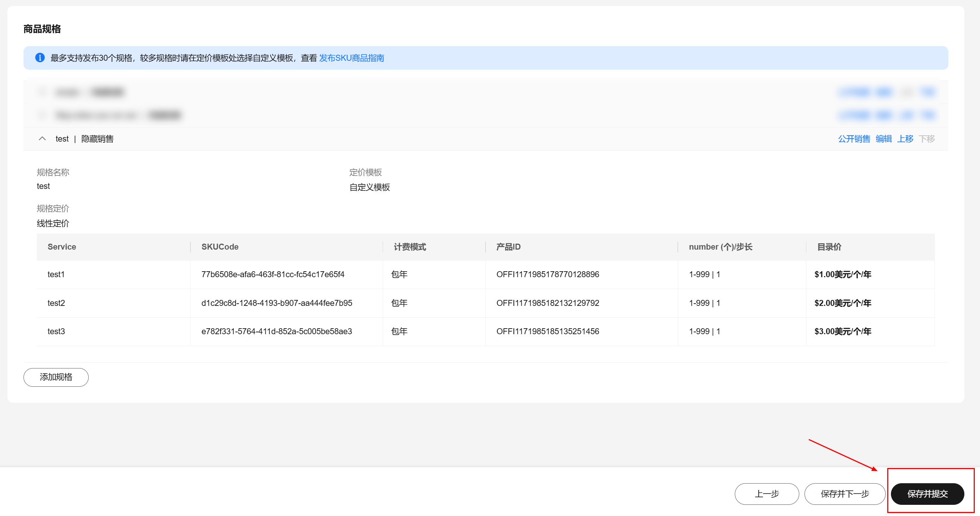Click the test2 product ID OFFI1171985182132129792
The width and height of the screenshot is (980, 516).
point(547,303)
